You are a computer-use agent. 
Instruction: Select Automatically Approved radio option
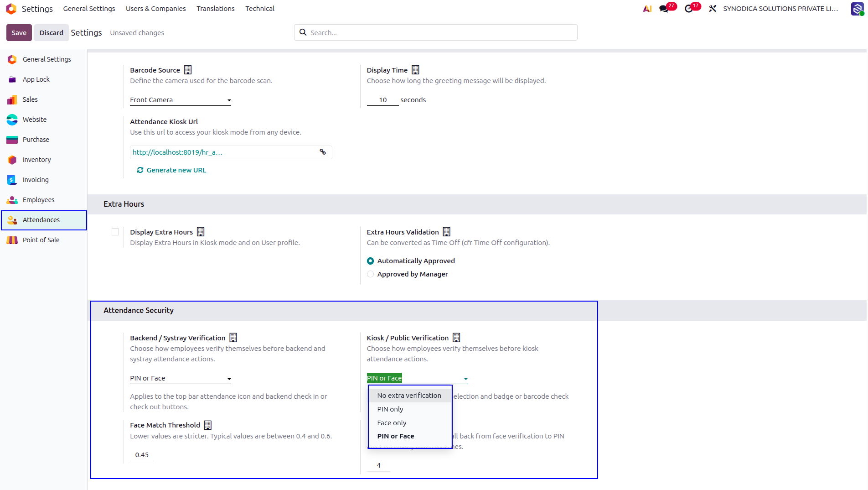coord(370,261)
